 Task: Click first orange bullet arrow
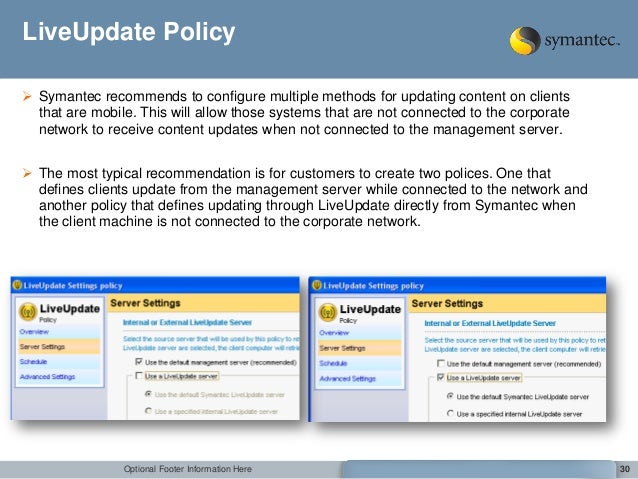click(x=27, y=96)
